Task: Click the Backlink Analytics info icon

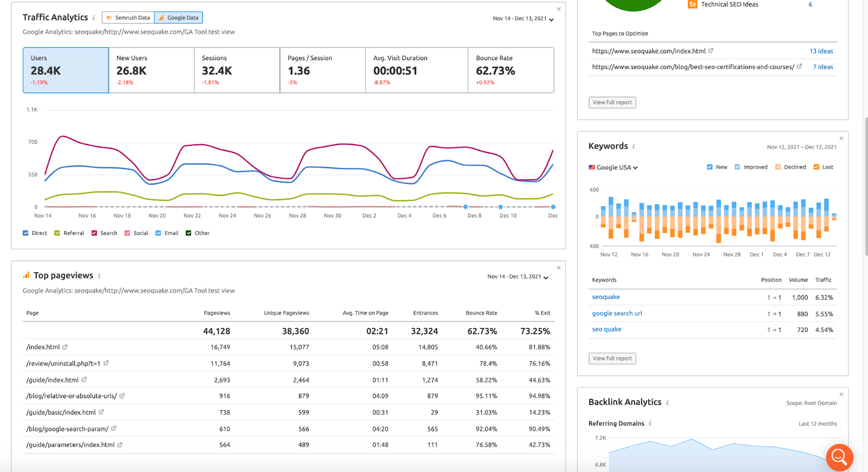Action: click(667, 403)
